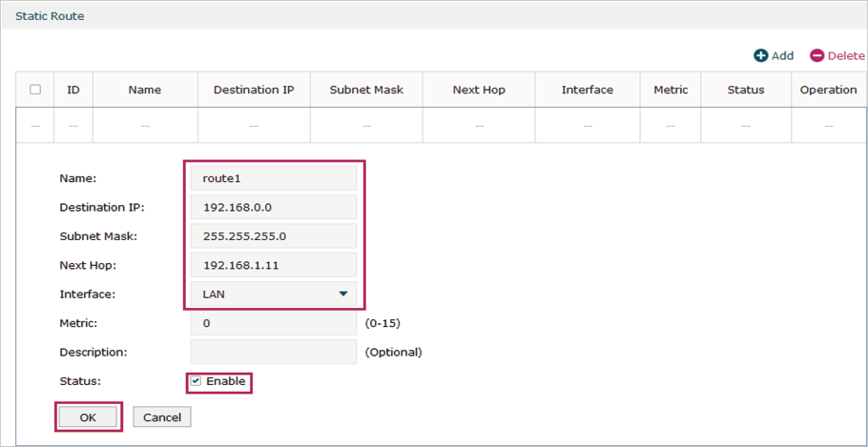The image size is (868, 447).
Task: Click the Operation column header
Action: pyautogui.click(x=829, y=90)
